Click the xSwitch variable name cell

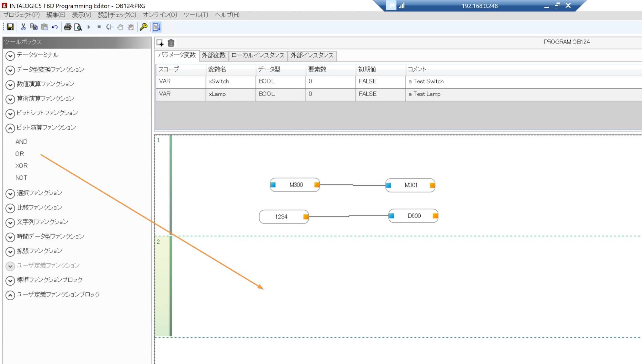point(230,82)
